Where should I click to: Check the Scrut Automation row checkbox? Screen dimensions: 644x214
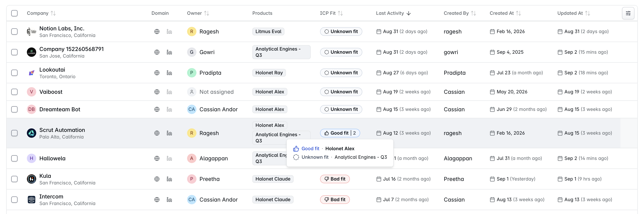pyautogui.click(x=14, y=133)
